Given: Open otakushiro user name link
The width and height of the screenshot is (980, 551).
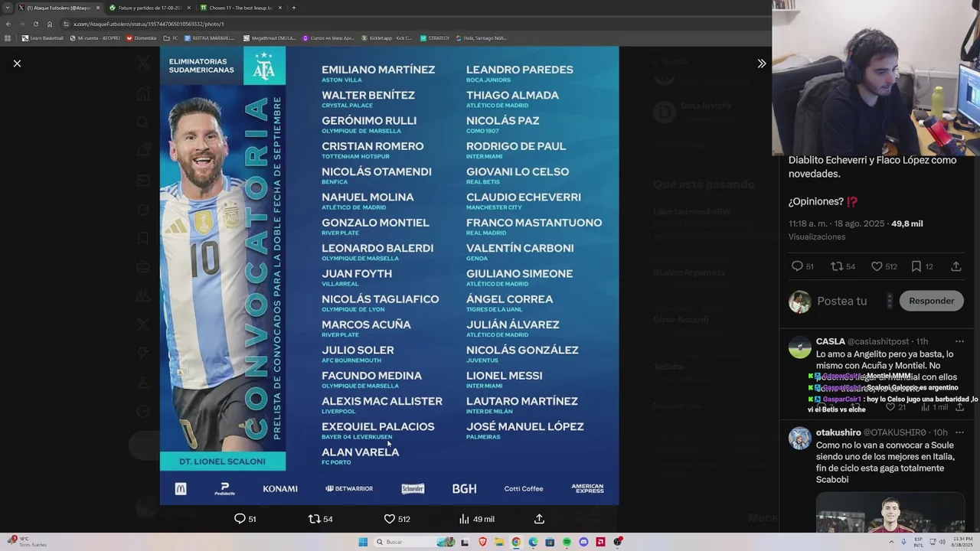Looking at the screenshot, I should click(x=838, y=432).
